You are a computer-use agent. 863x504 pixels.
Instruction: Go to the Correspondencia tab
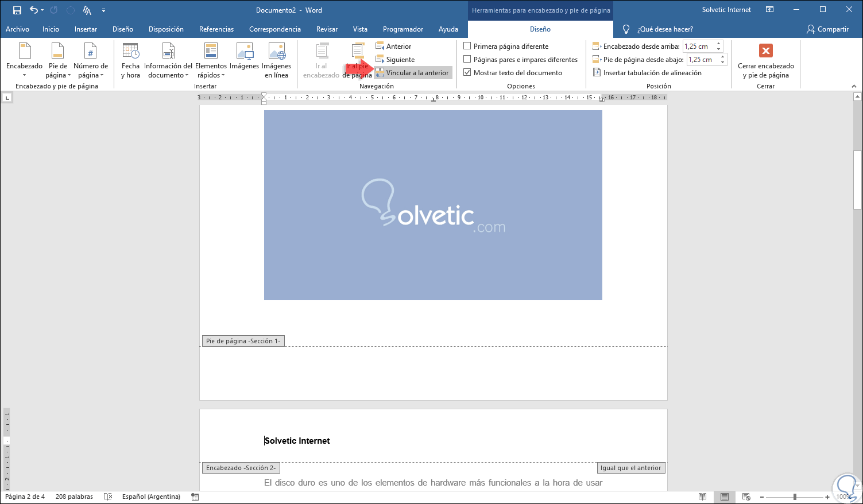click(x=275, y=29)
